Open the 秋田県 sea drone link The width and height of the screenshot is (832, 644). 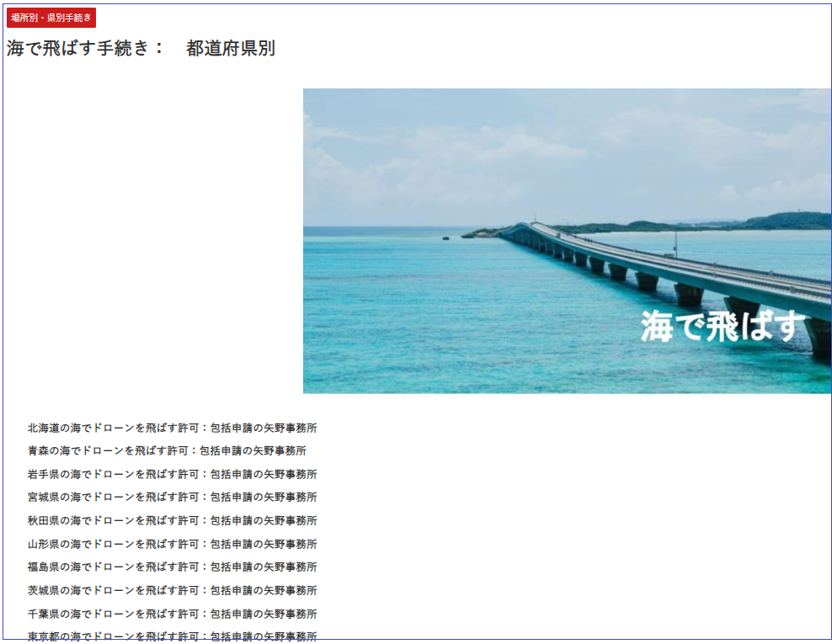[172, 521]
